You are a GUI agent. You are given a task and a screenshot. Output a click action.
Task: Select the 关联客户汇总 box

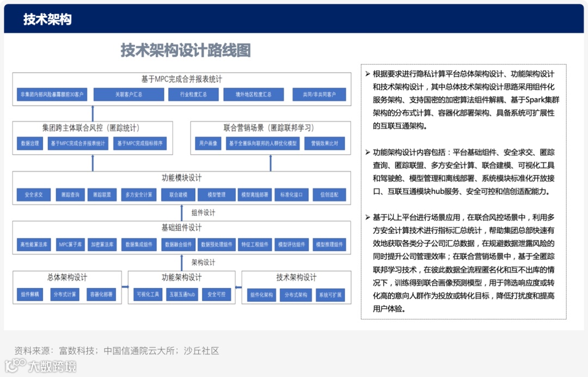point(128,94)
